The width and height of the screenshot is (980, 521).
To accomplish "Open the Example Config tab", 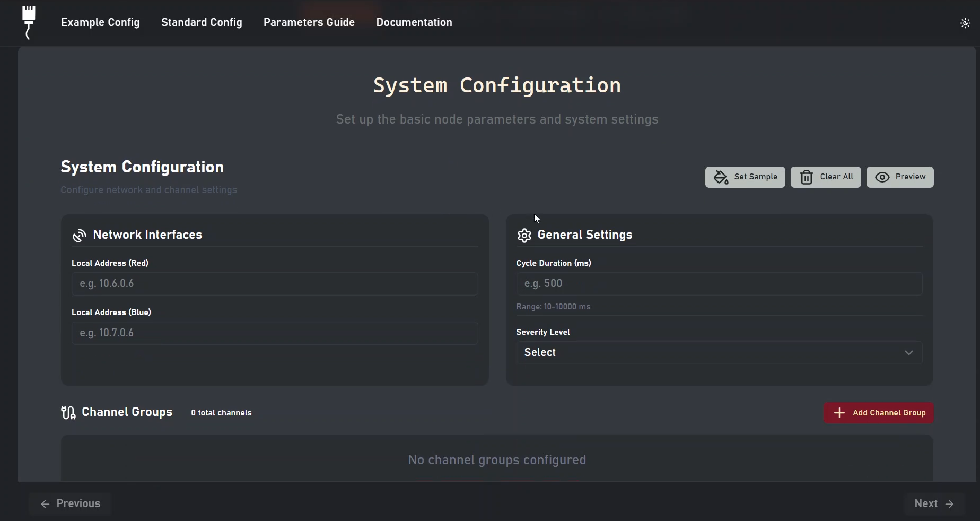I will pos(100,22).
